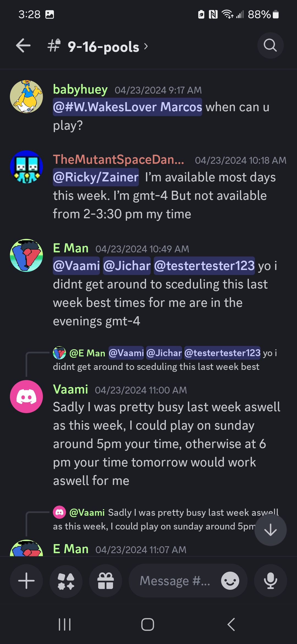
Task: Tap @testertester123 mention in E Man's message
Action: tap(204, 266)
